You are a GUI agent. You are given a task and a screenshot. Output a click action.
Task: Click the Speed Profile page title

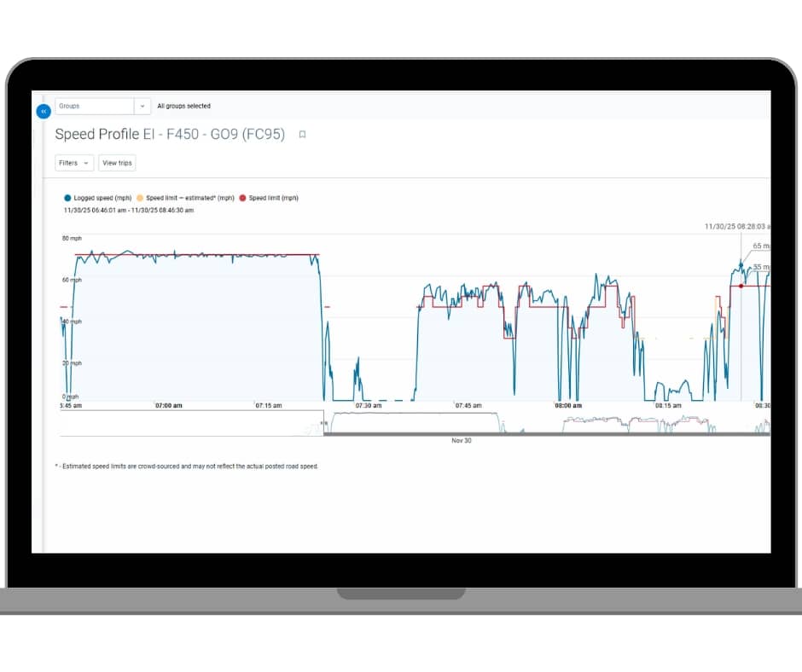(96, 135)
